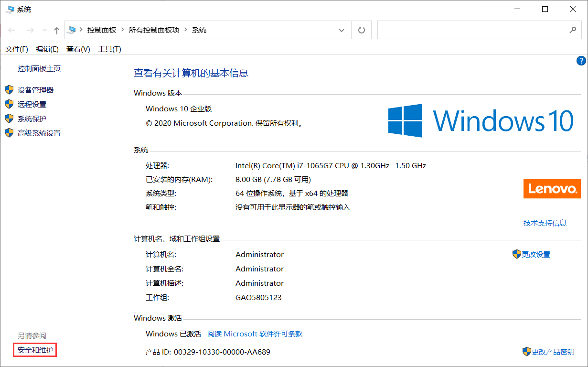The width and height of the screenshot is (588, 367).
Task: Click the forward navigation arrow
Action: click(30, 30)
